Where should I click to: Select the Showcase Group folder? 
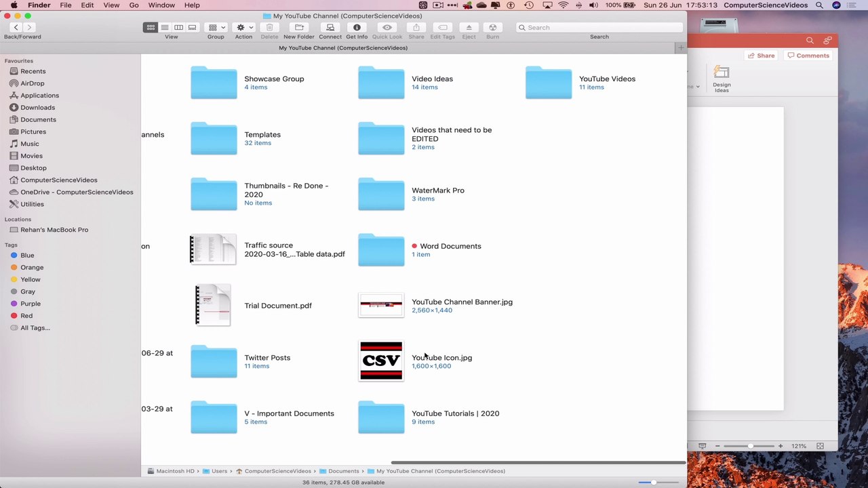214,83
